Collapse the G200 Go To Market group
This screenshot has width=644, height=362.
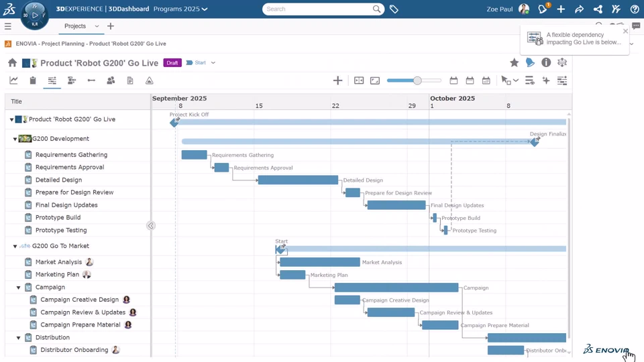[15, 246]
